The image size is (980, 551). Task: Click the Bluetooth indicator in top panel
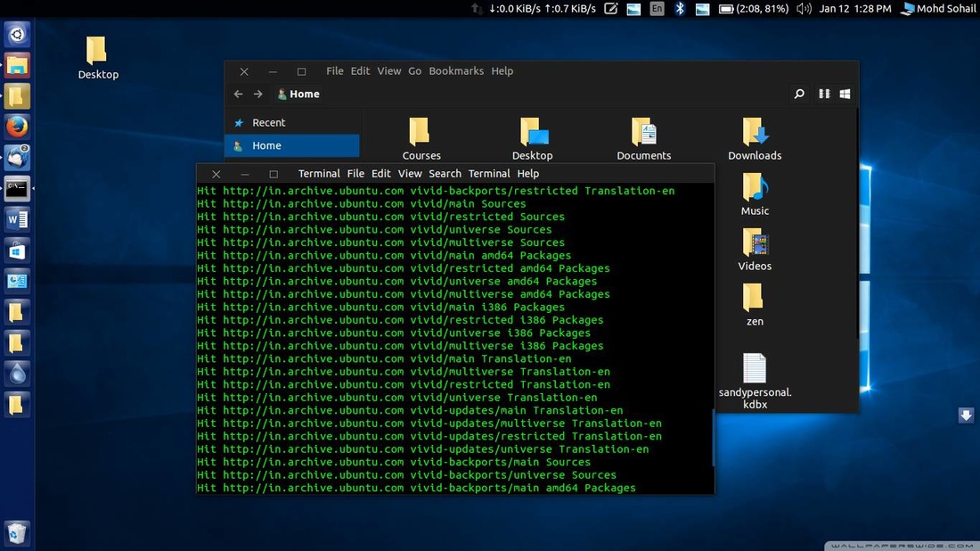click(x=680, y=9)
